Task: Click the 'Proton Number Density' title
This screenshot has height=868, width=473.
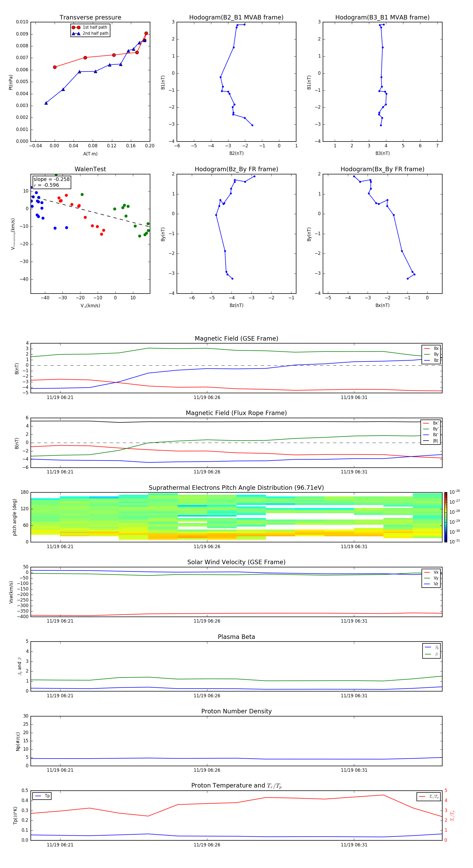Action: coord(236,711)
